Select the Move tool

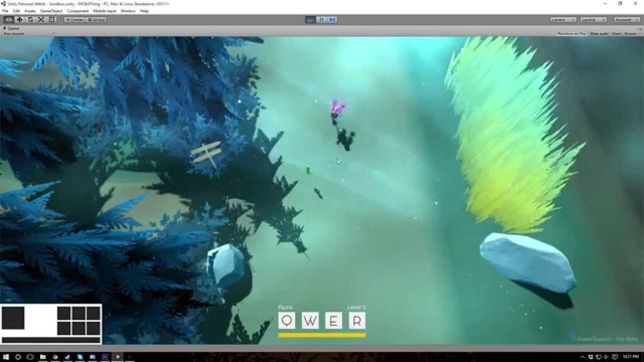click(19, 19)
